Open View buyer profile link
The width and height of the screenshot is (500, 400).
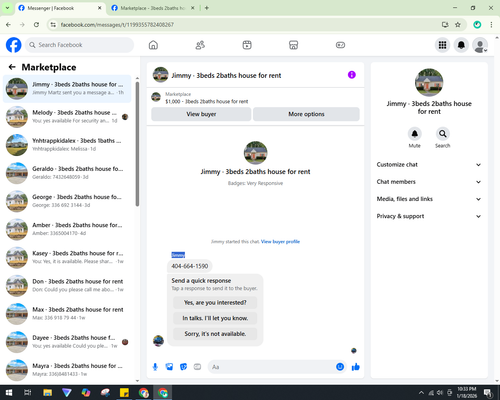[280, 242]
